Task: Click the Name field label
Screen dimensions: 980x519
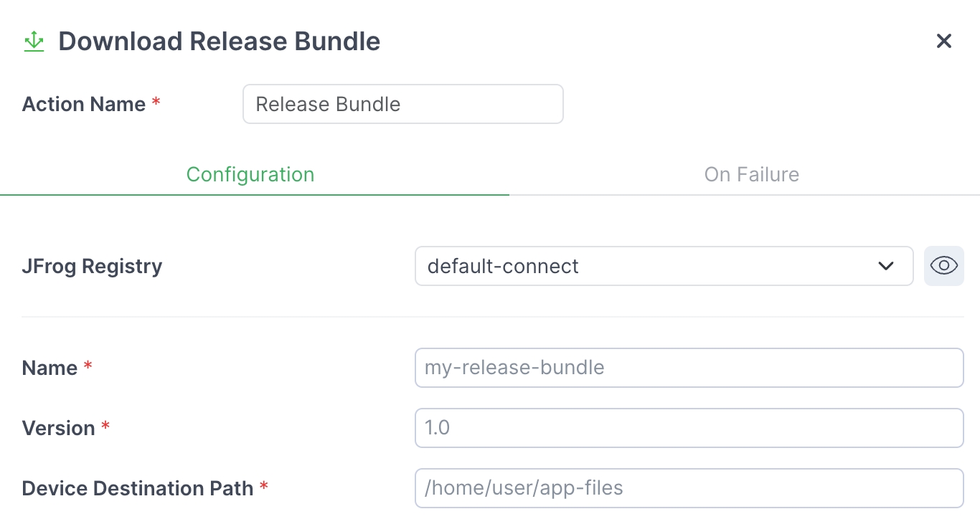Action: coord(50,368)
